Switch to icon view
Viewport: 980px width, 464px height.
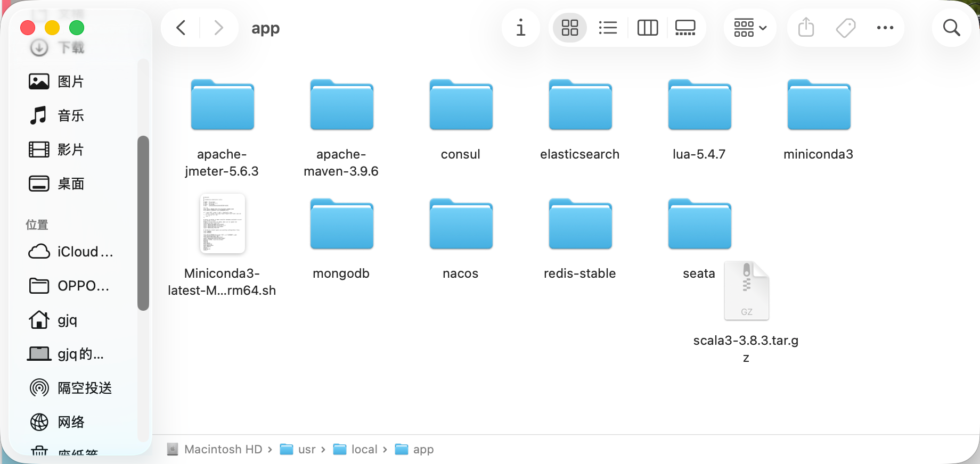tap(570, 28)
